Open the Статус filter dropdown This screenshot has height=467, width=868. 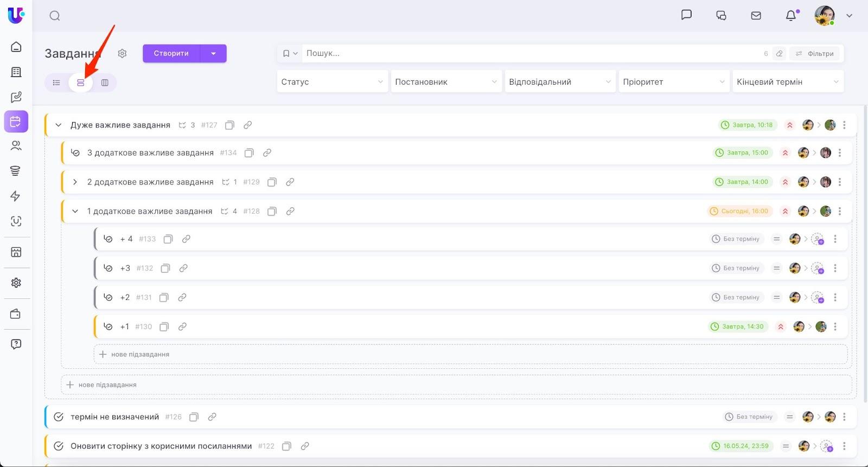(x=332, y=82)
